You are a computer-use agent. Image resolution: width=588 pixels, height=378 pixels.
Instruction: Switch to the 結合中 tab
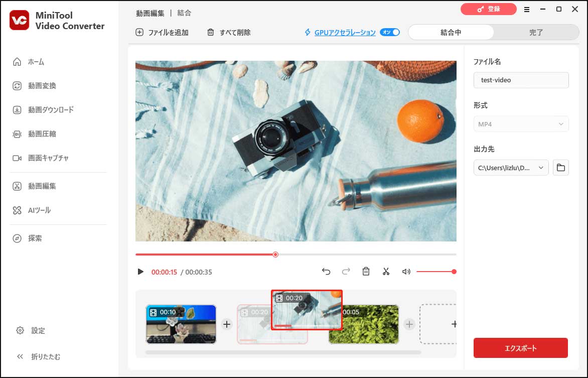(x=451, y=32)
